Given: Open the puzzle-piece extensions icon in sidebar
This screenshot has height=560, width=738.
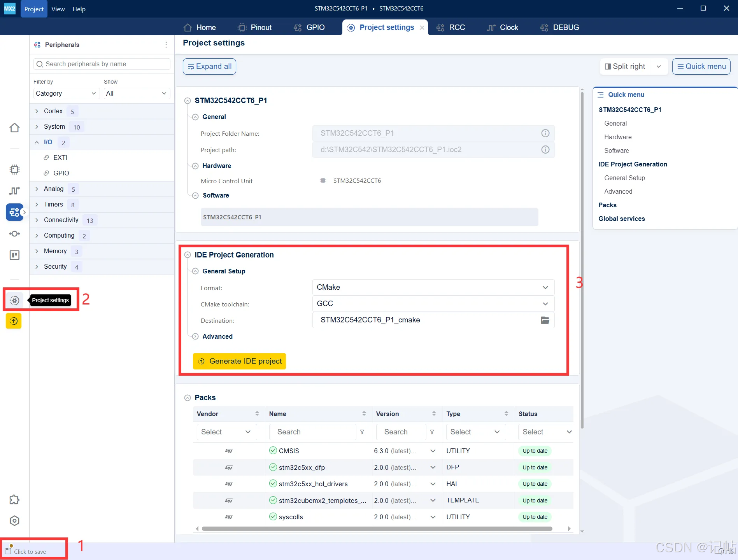Looking at the screenshot, I should [14, 499].
